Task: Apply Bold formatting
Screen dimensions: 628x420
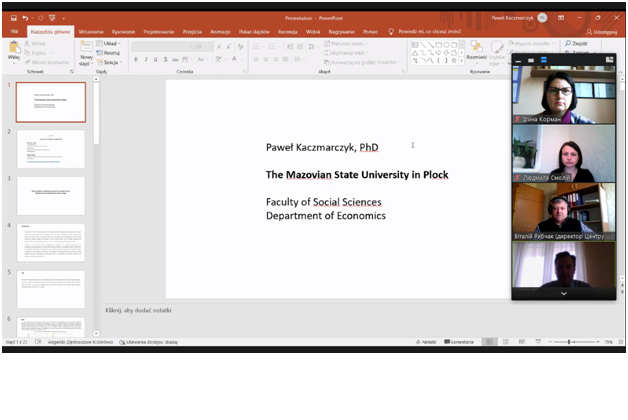Action: coord(136,59)
